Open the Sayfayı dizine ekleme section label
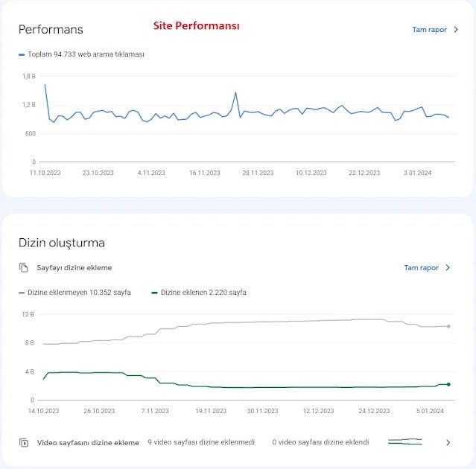This screenshot has width=476, height=469. (74, 267)
